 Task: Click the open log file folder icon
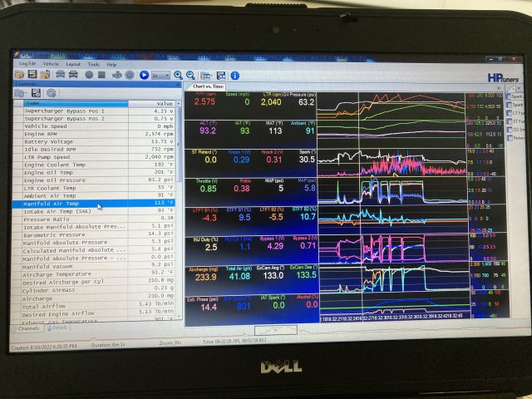(x=20, y=75)
